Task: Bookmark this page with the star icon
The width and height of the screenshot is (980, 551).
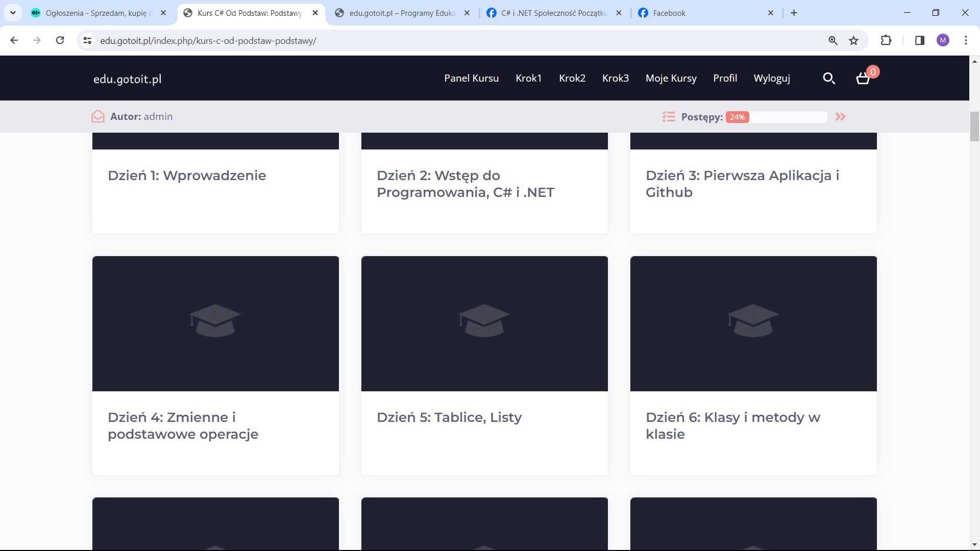Action: 853,40
